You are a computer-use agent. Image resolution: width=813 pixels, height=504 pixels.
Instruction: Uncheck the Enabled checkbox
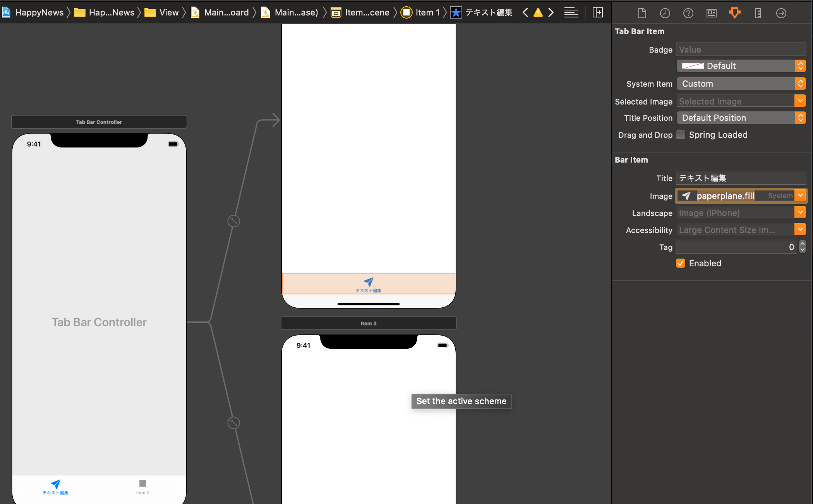pos(681,263)
